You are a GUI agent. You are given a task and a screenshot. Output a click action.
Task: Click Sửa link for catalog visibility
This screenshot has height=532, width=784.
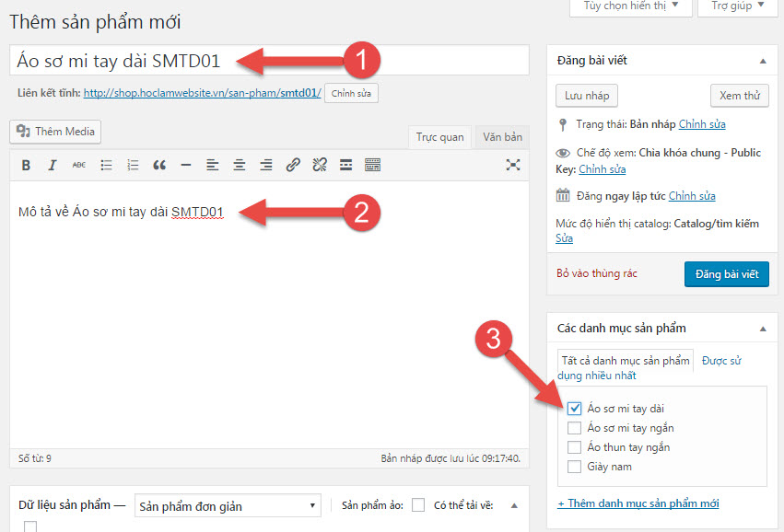coord(564,238)
